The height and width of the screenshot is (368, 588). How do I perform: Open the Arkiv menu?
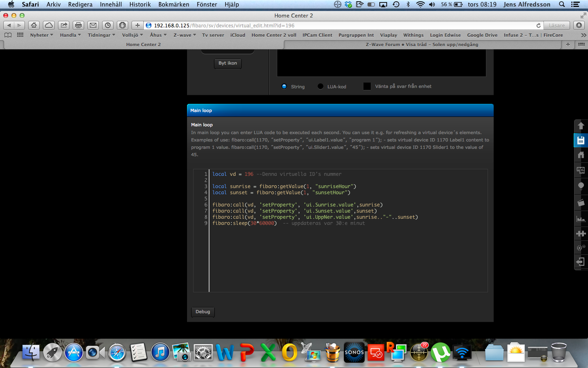tap(53, 4)
